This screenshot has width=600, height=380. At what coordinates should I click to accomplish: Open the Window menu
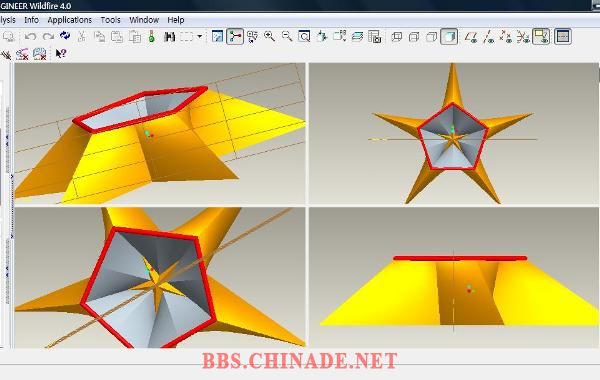tap(144, 20)
